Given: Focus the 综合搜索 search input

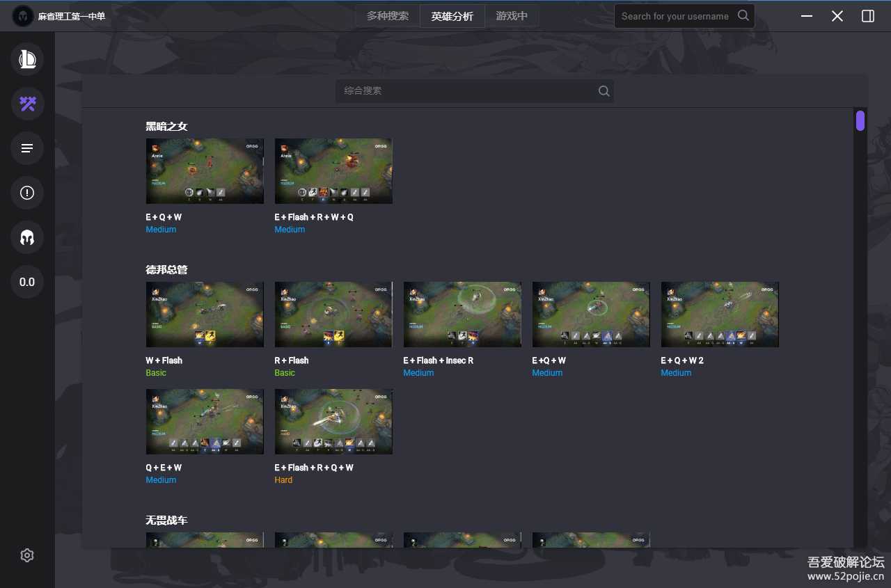Looking at the screenshot, I should point(466,91).
